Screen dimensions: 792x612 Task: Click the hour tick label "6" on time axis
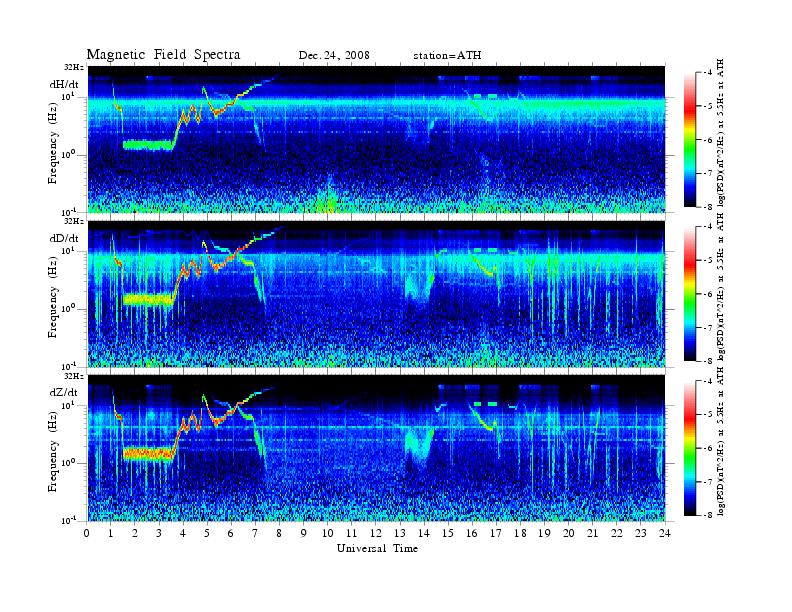coord(231,533)
